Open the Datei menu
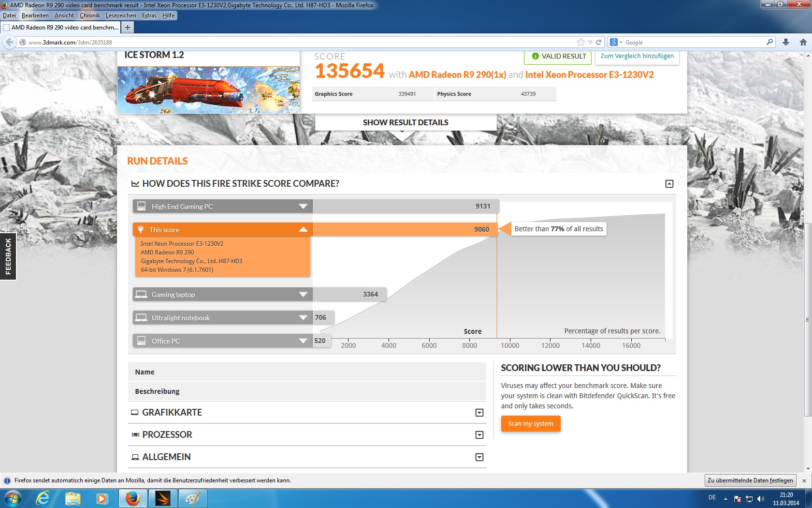 tap(9, 15)
